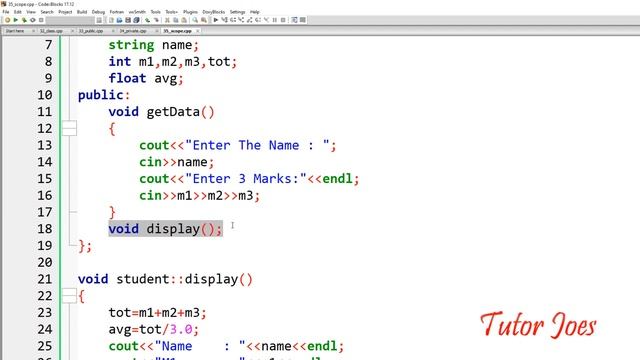Click the Build and run icon

pos(24,20)
